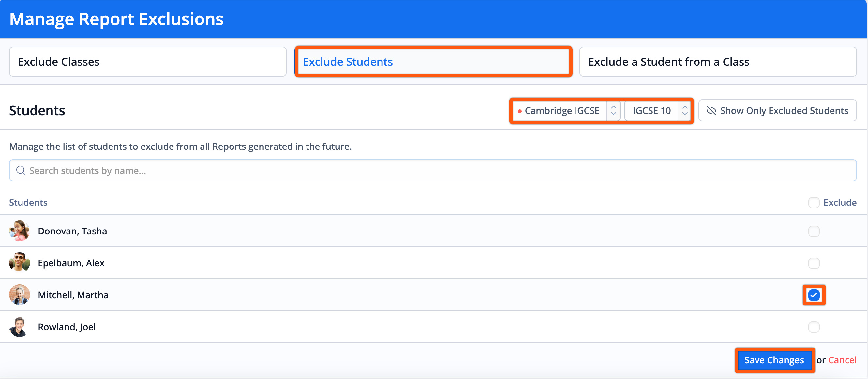Focus the search students by name field
Viewport: 868px width, 379px height.
point(438,170)
